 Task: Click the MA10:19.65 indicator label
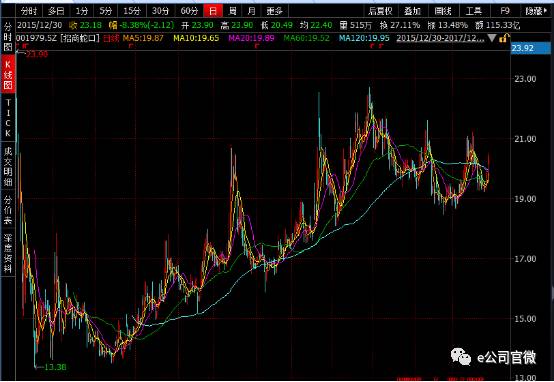tap(196, 38)
